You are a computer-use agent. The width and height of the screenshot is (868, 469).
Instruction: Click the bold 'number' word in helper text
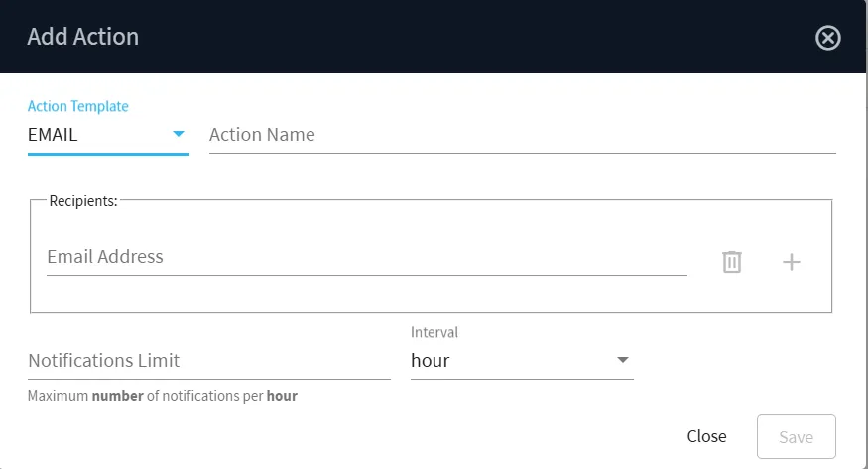117,396
